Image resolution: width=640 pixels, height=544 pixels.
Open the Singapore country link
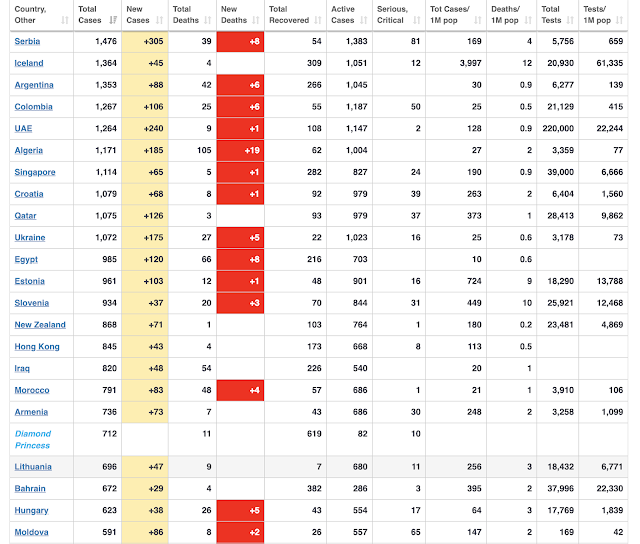click(x=35, y=172)
